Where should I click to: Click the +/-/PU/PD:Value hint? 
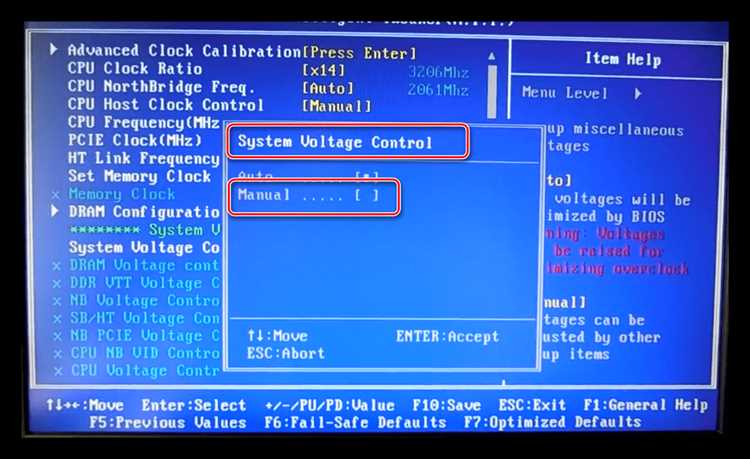pos(330,405)
